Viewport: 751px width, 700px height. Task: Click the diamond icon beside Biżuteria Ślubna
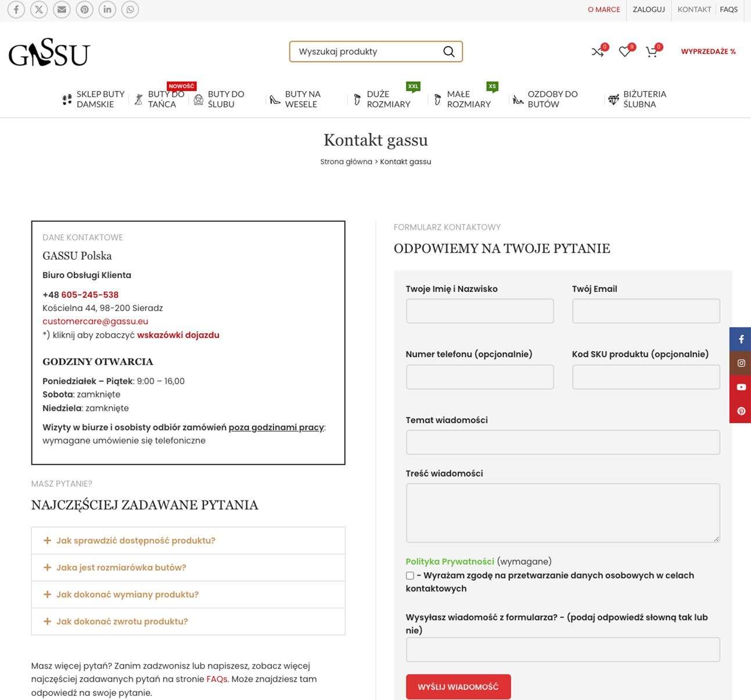pos(613,100)
